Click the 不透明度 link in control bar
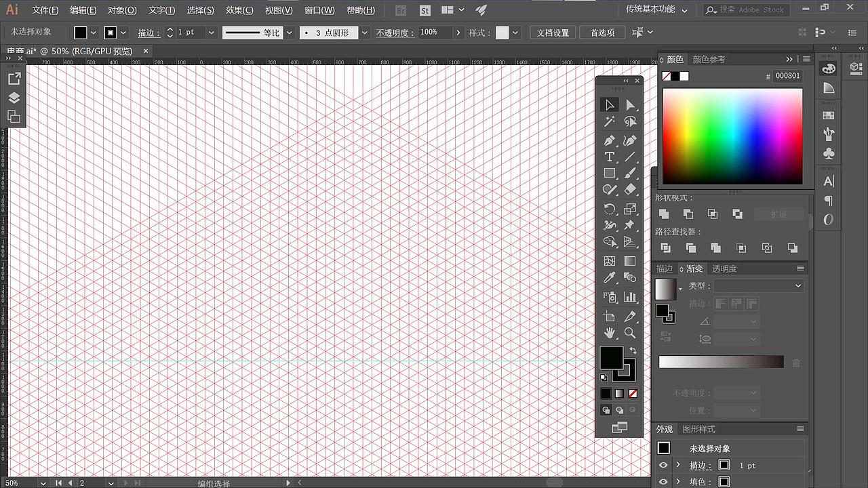 tap(393, 33)
